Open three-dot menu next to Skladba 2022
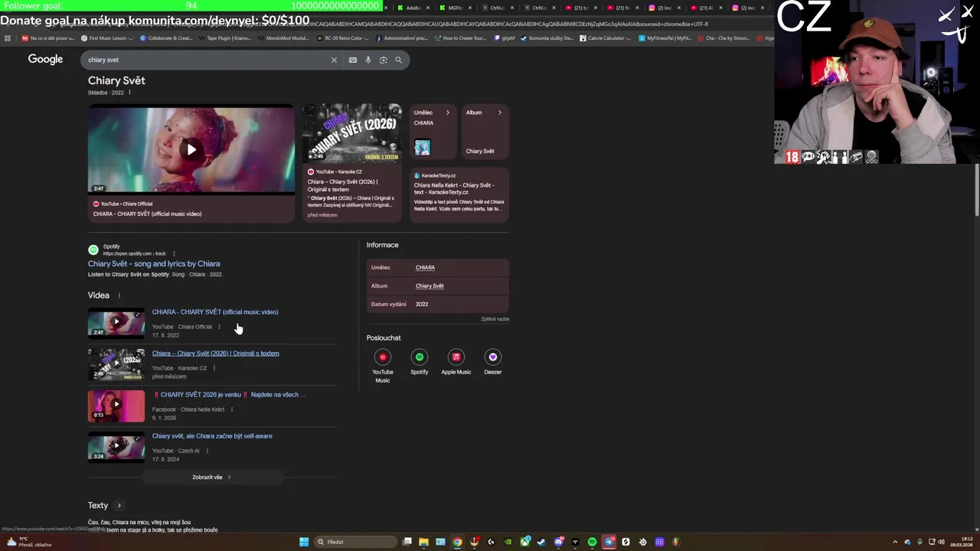This screenshot has height=551, width=980. pos(129,93)
